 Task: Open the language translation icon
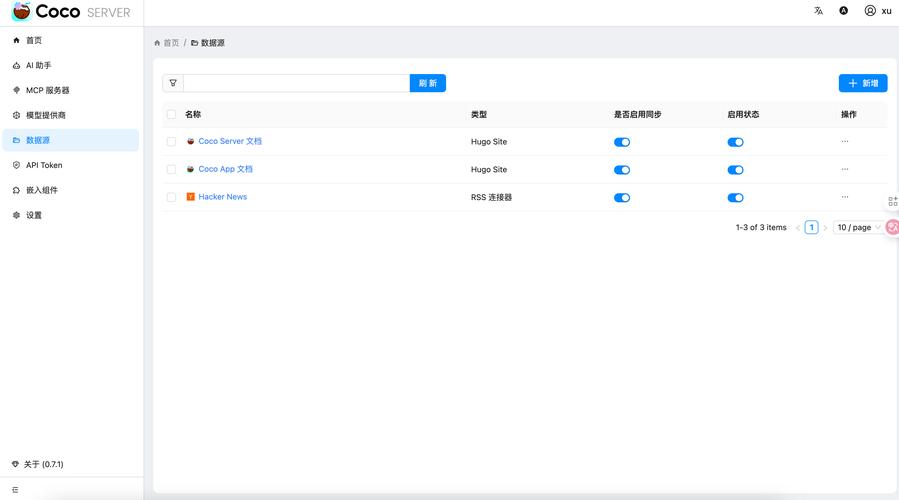point(818,11)
